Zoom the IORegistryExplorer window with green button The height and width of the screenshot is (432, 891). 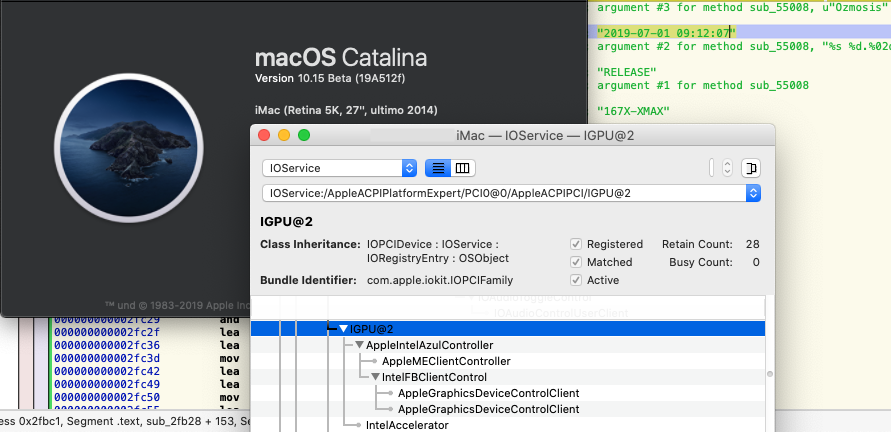(304, 135)
